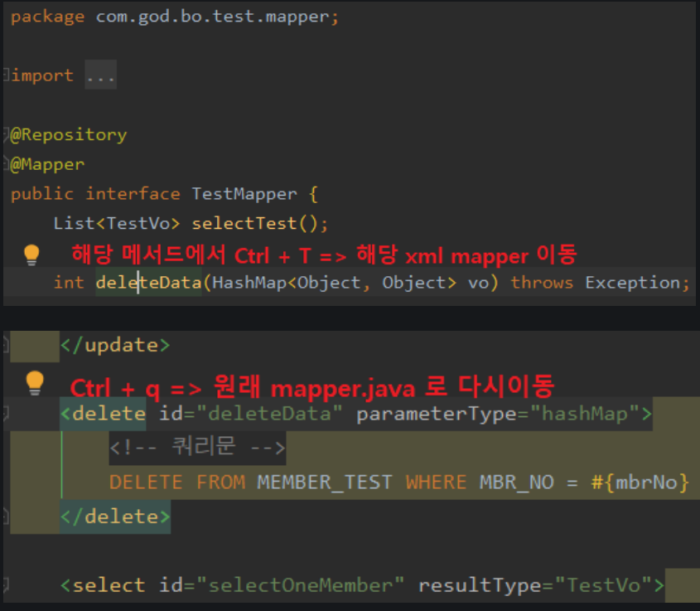700x611 pixels.
Task: Click the TestMapper interface name
Action: [244, 193]
